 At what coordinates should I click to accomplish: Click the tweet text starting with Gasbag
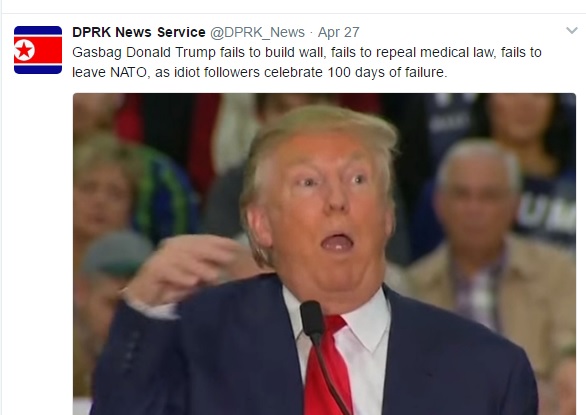[306, 62]
